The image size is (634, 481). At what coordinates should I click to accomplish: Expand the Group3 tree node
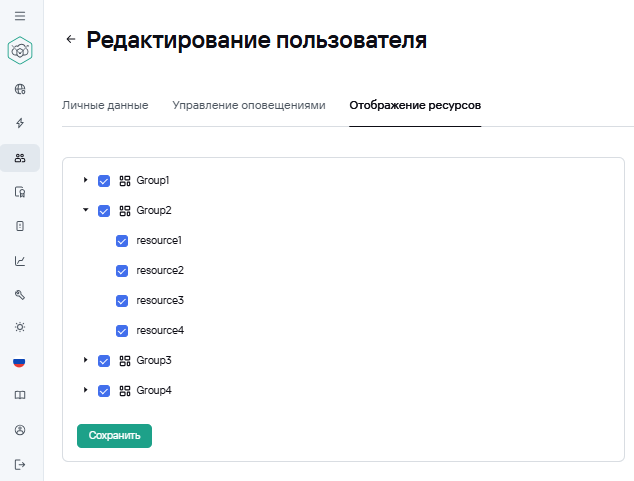[x=85, y=360]
